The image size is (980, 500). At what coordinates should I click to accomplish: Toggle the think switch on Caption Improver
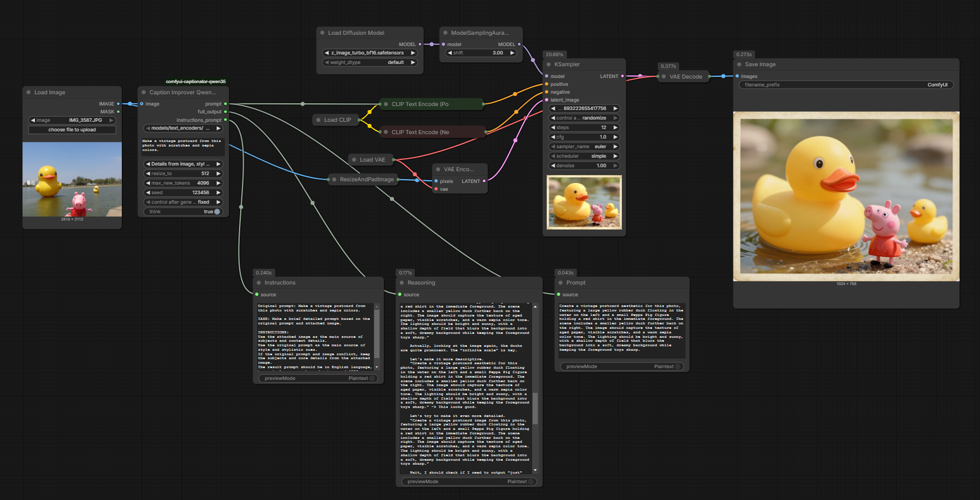[x=217, y=212]
